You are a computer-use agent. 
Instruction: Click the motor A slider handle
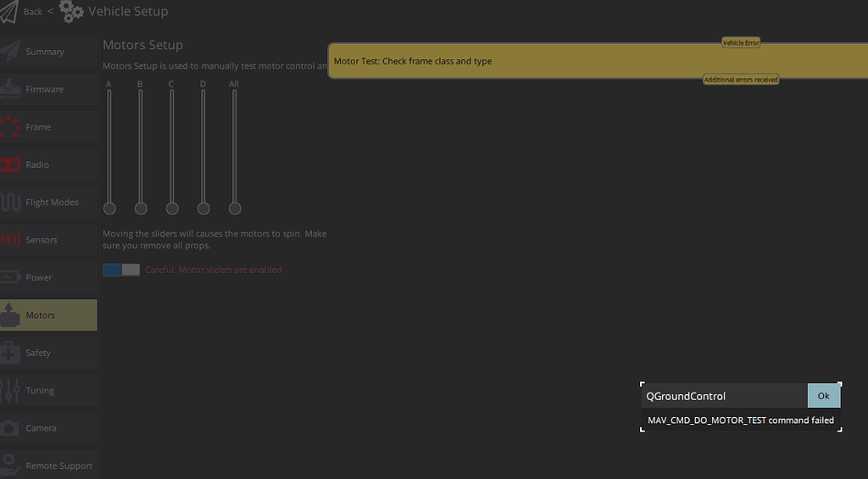click(109, 209)
